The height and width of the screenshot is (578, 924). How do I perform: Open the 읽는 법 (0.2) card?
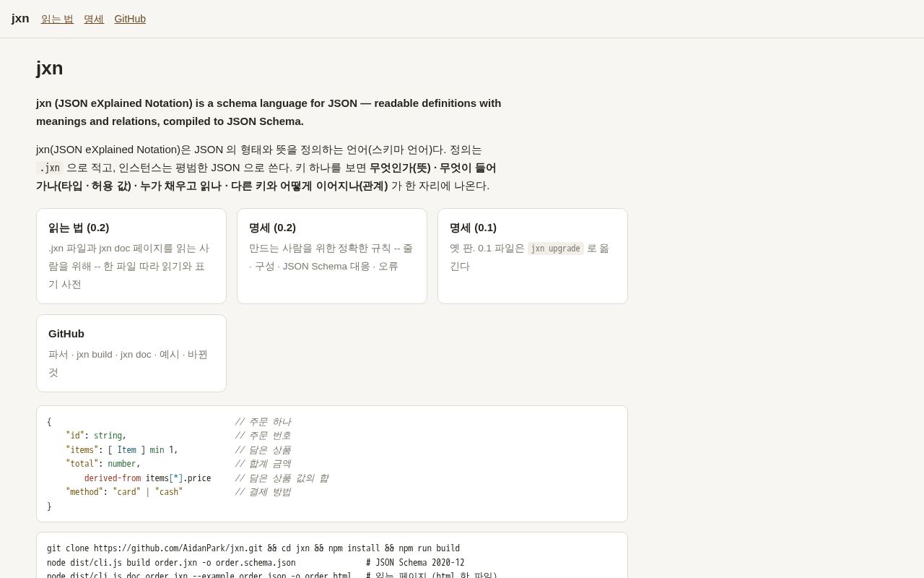coord(131,256)
